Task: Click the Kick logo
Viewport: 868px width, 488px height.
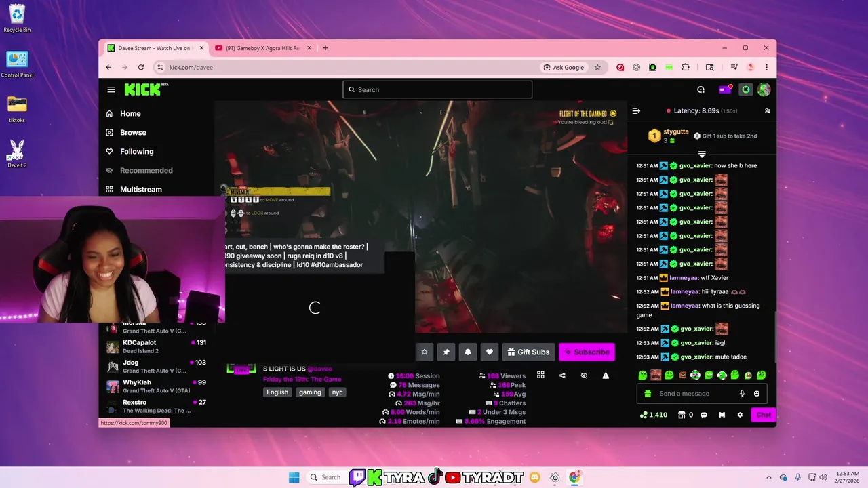Action: click(x=146, y=89)
